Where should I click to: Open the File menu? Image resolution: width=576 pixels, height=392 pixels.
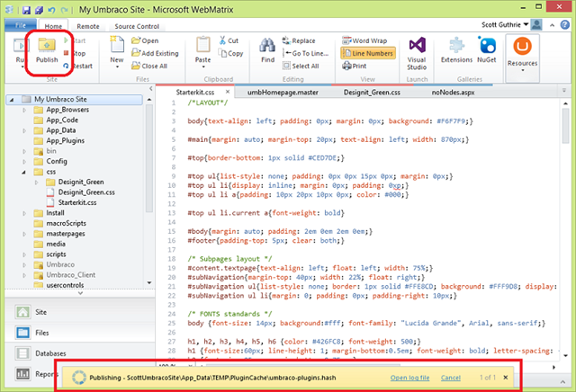21,25
